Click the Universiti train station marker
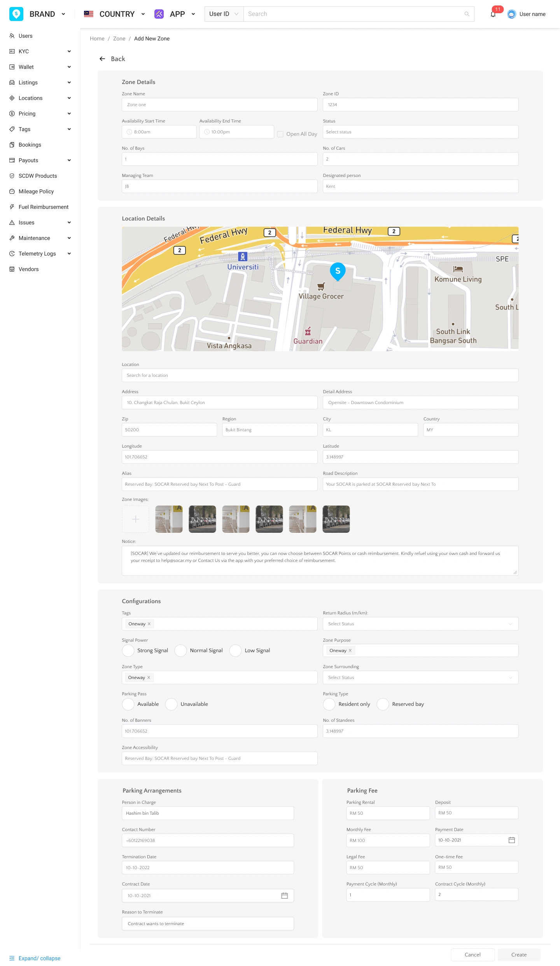This screenshot has height=966, width=560. [x=243, y=256]
